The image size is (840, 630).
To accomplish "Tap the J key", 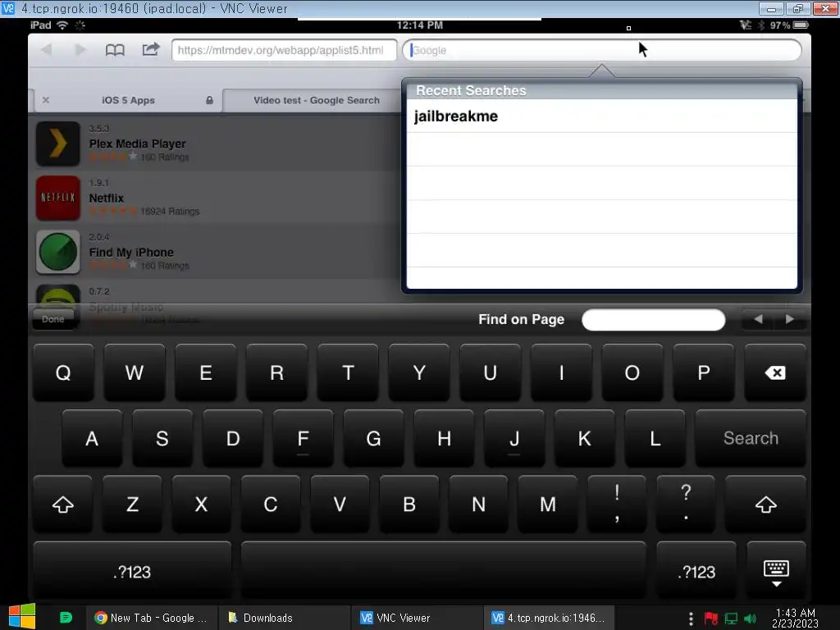I will [514, 439].
